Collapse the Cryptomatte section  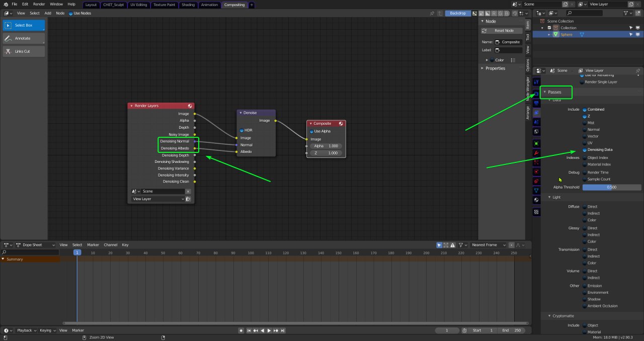coord(550,316)
